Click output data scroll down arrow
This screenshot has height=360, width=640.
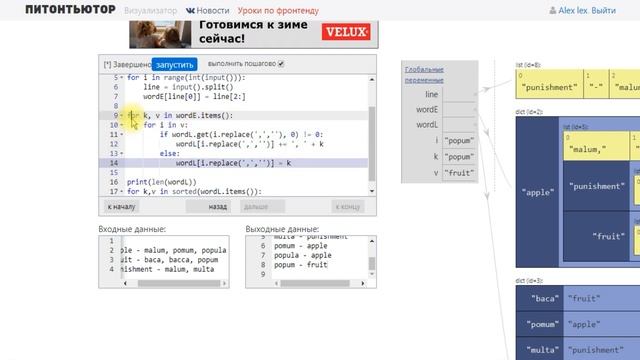coord(372,274)
